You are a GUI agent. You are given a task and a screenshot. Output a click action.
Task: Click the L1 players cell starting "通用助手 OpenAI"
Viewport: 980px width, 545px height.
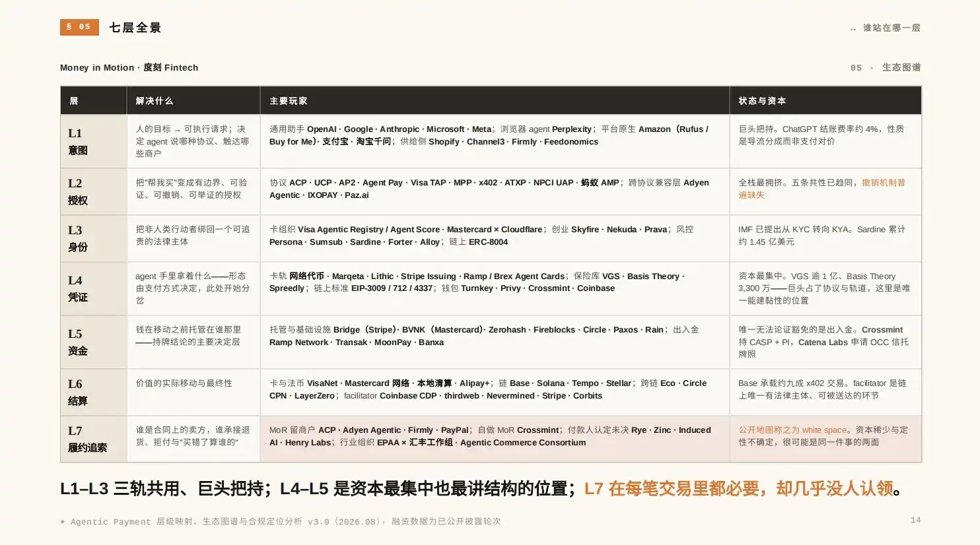point(495,141)
